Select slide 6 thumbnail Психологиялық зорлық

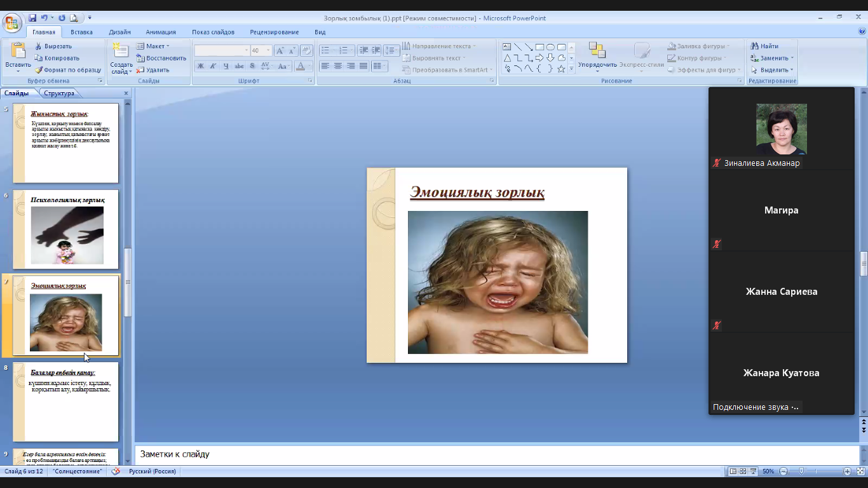[x=66, y=230]
